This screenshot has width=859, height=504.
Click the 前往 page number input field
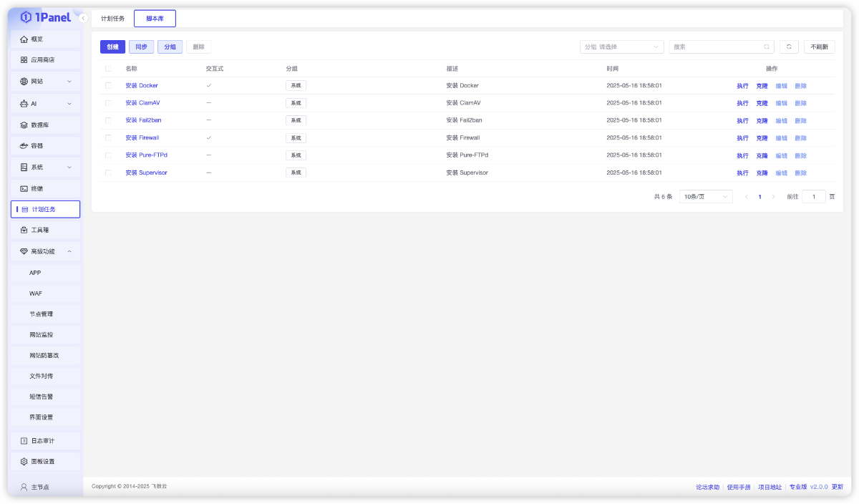(814, 196)
